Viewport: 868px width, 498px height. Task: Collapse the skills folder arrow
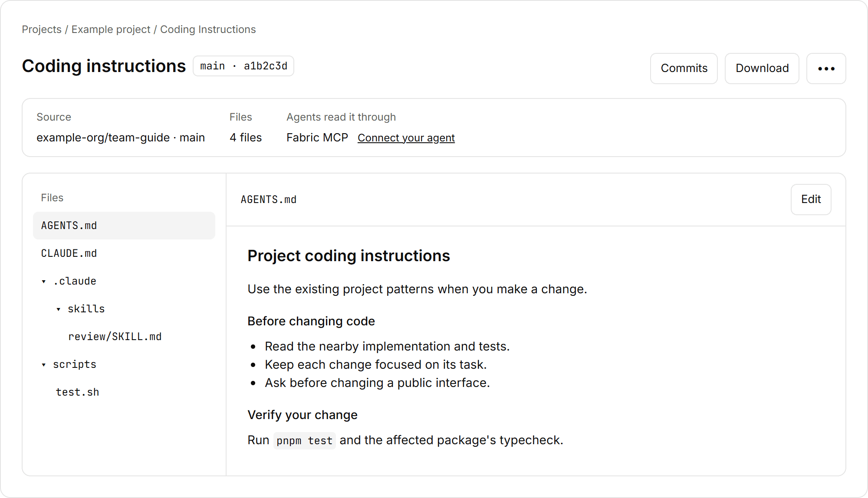click(x=59, y=309)
